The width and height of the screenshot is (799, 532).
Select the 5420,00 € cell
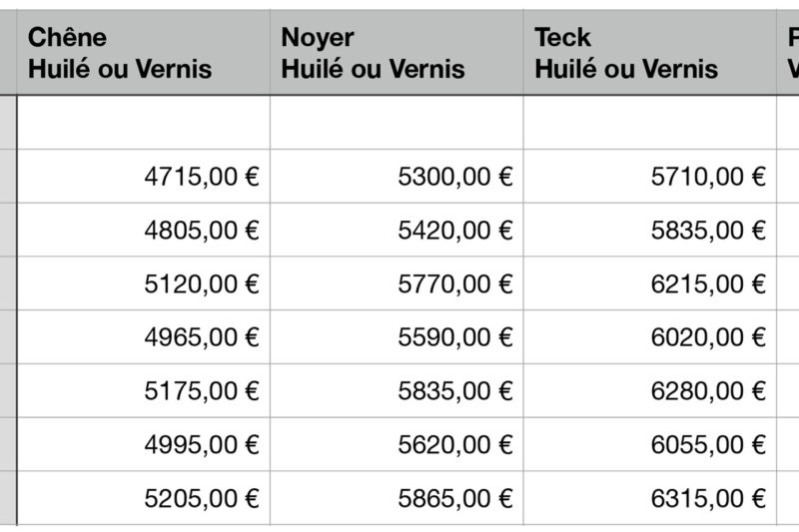(x=397, y=231)
